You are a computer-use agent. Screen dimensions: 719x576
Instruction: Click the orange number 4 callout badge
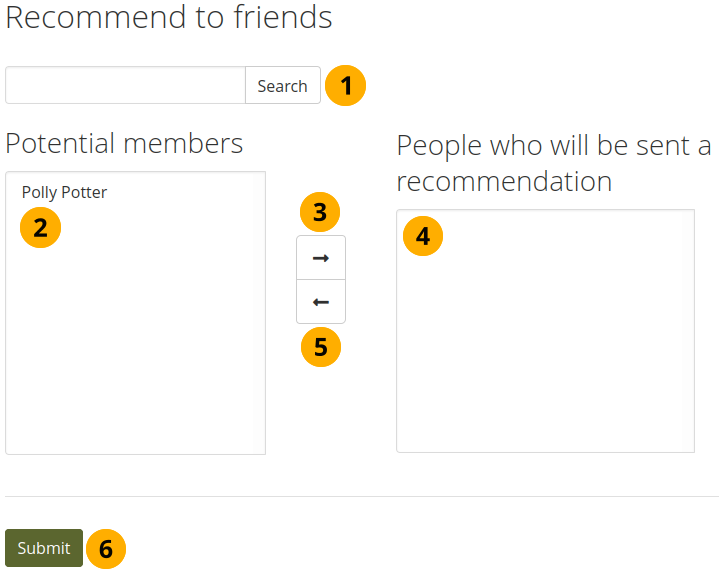click(x=423, y=237)
